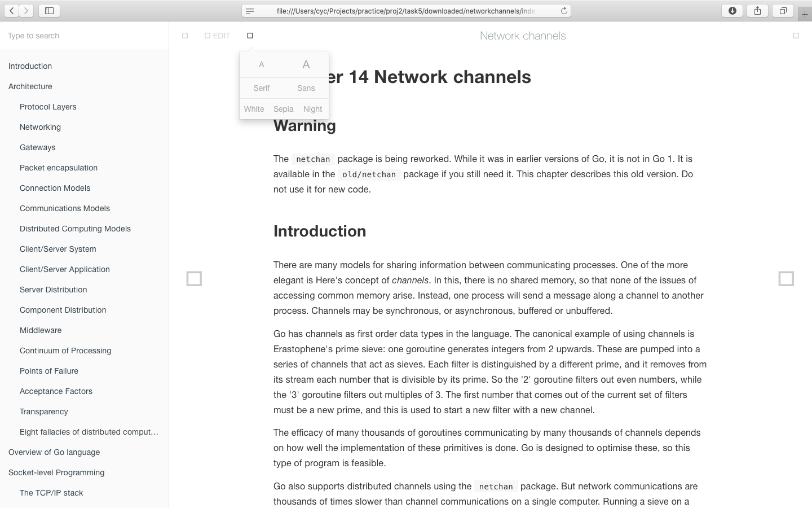Click icon at far right of book header
Image resolution: width=812 pixels, height=508 pixels.
click(796, 36)
